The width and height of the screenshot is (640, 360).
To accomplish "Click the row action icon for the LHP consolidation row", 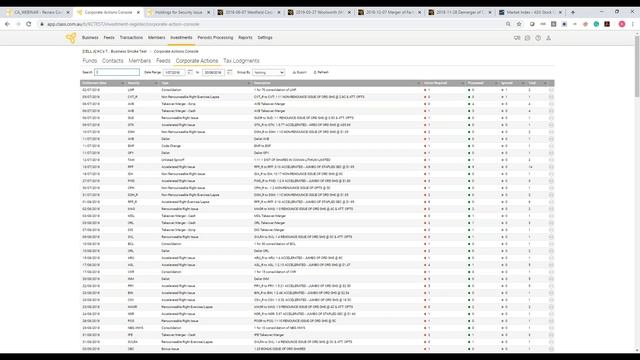I will click(x=551, y=90).
